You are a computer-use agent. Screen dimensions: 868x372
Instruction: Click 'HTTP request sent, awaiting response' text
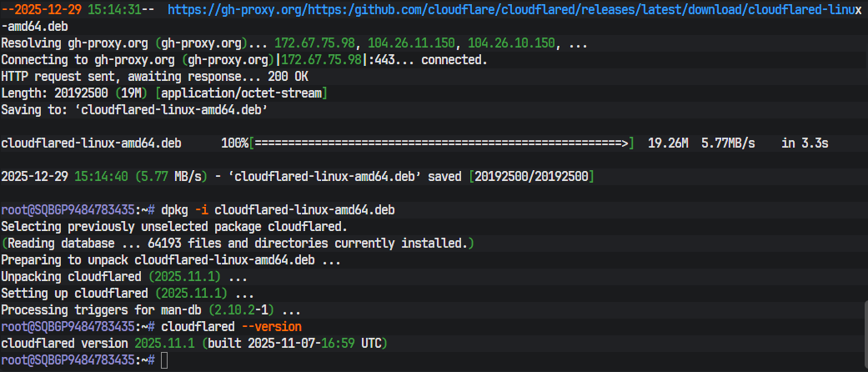click(121, 77)
